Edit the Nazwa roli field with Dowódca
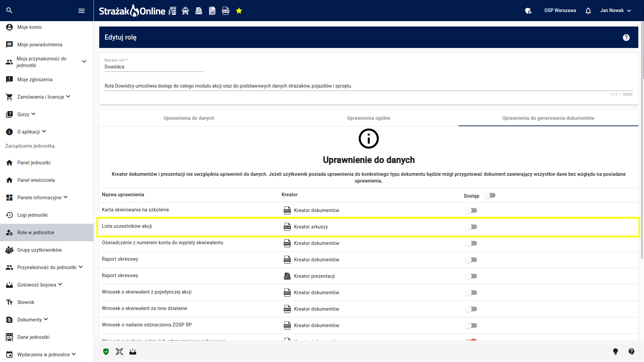Viewport: 644px width, 362px height. point(154,67)
